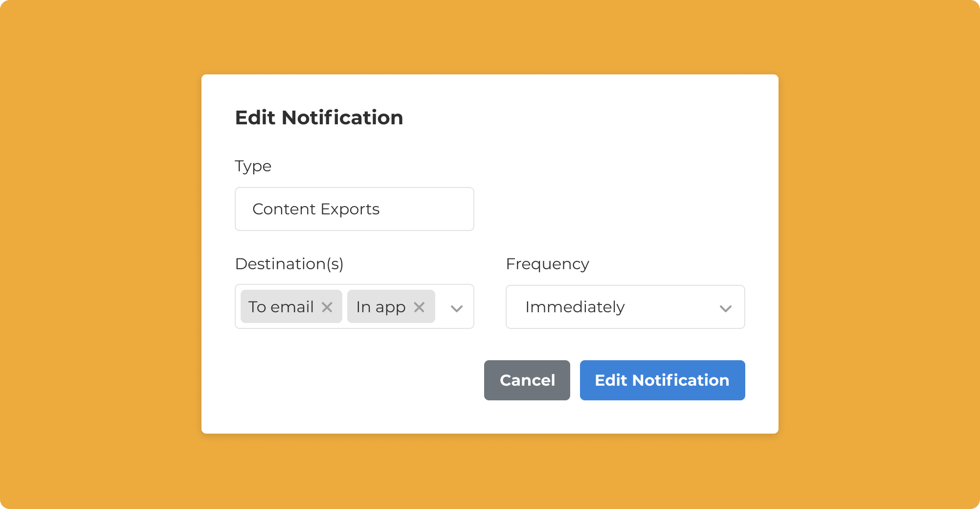Select the "Immediately" frequency value text
The height and width of the screenshot is (509, 980).
coord(575,307)
